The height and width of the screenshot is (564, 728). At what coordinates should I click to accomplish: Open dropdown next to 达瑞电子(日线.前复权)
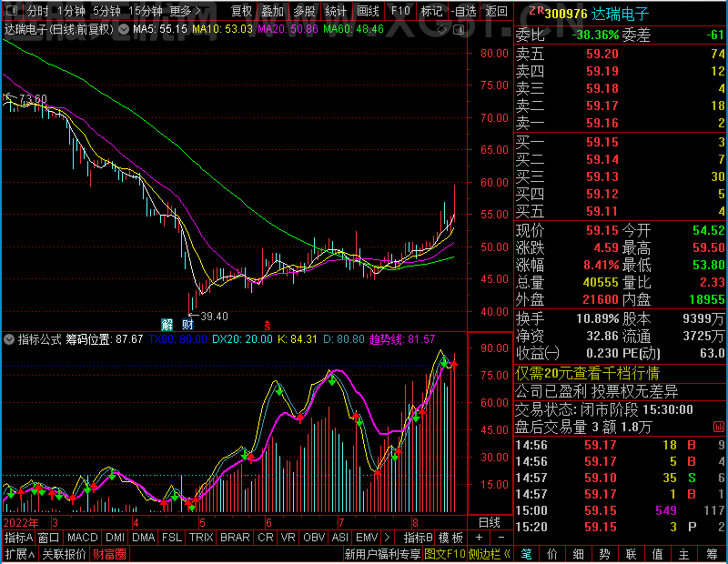pos(124,29)
